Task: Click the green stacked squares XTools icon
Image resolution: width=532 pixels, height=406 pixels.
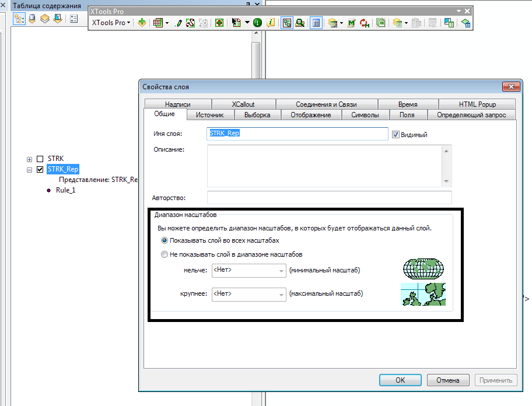Action: click(x=381, y=23)
